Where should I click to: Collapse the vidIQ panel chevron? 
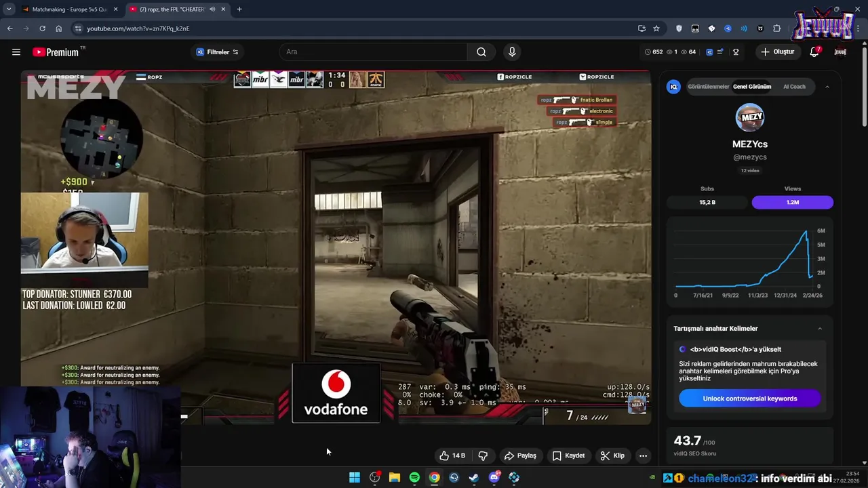[x=827, y=87]
